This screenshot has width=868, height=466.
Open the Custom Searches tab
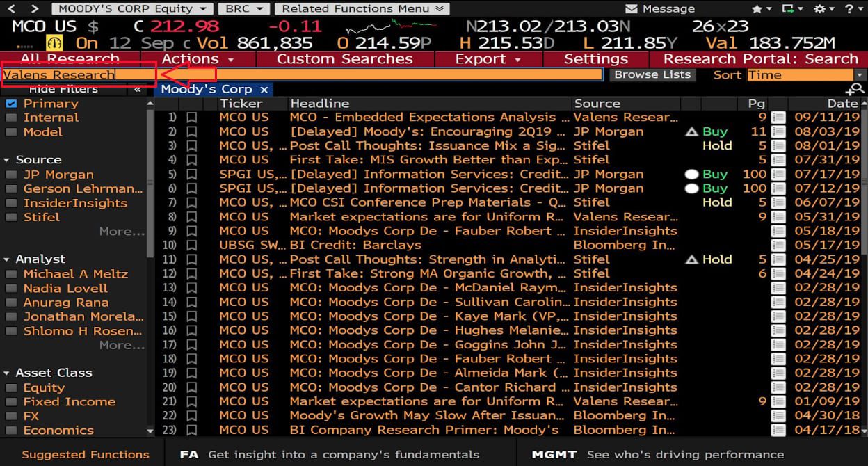point(345,59)
